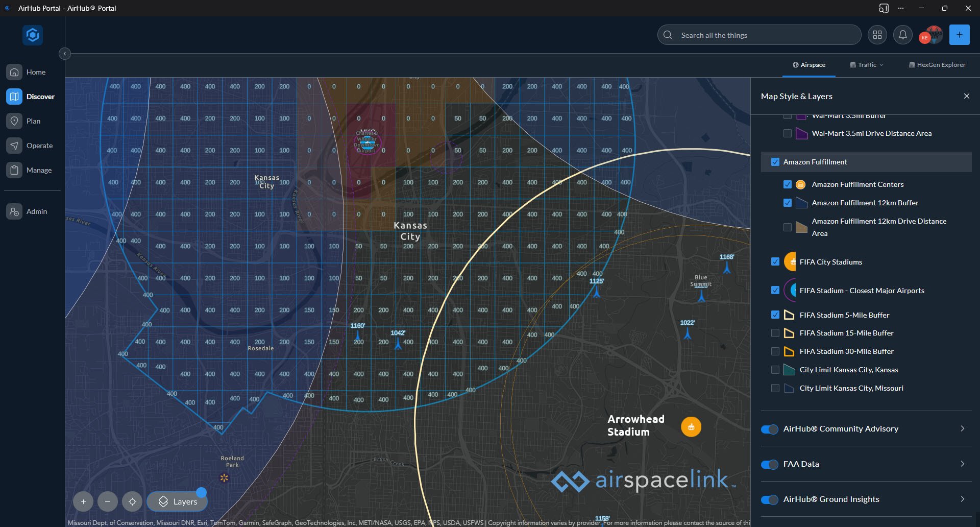Open the Traffic tab dropdown arrow

(x=881, y=65)
